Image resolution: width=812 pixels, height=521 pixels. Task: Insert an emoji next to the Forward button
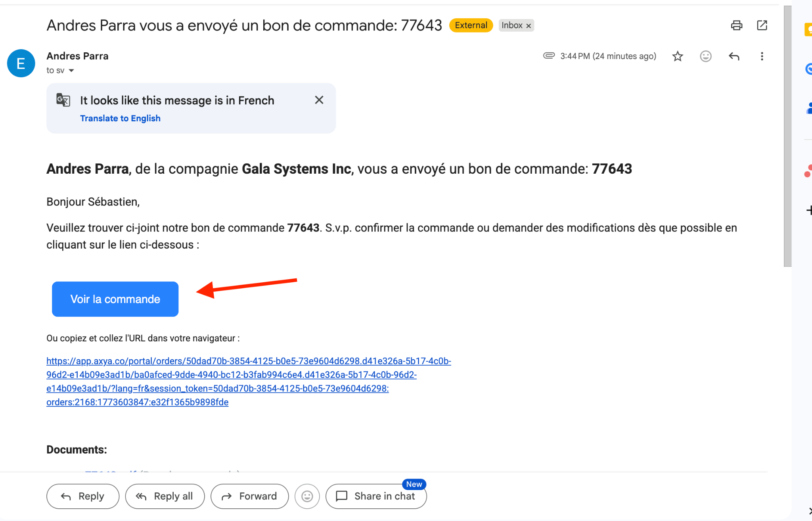click(307, 496)
